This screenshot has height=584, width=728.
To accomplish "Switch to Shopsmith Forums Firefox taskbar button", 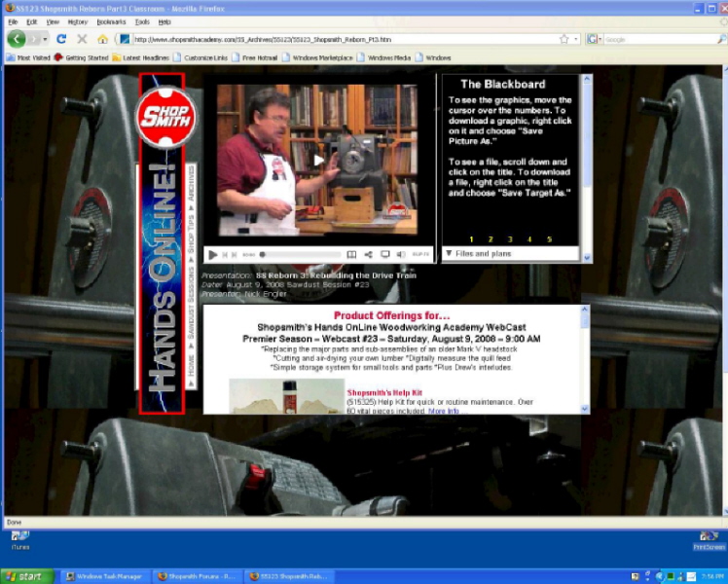I will click(x=198, y=576).
